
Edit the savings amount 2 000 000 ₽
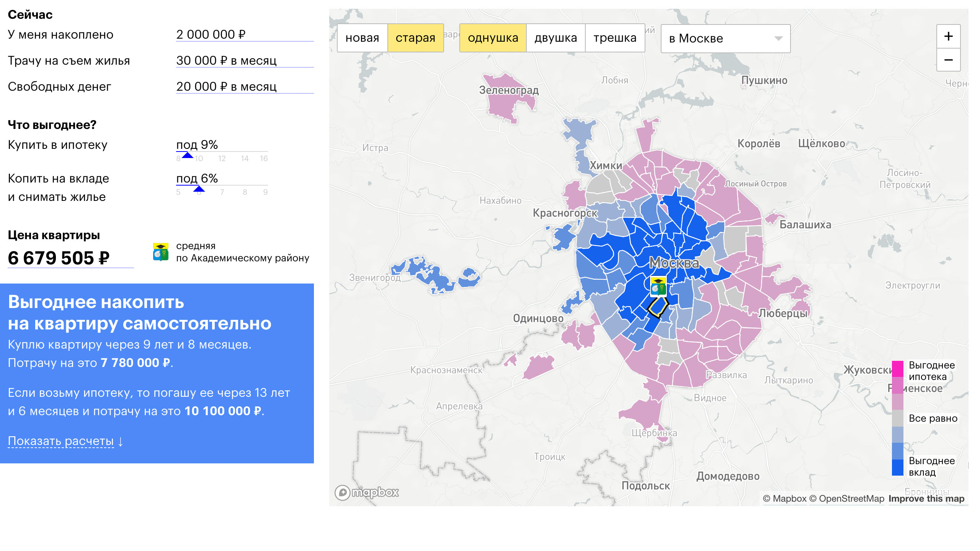245,34
